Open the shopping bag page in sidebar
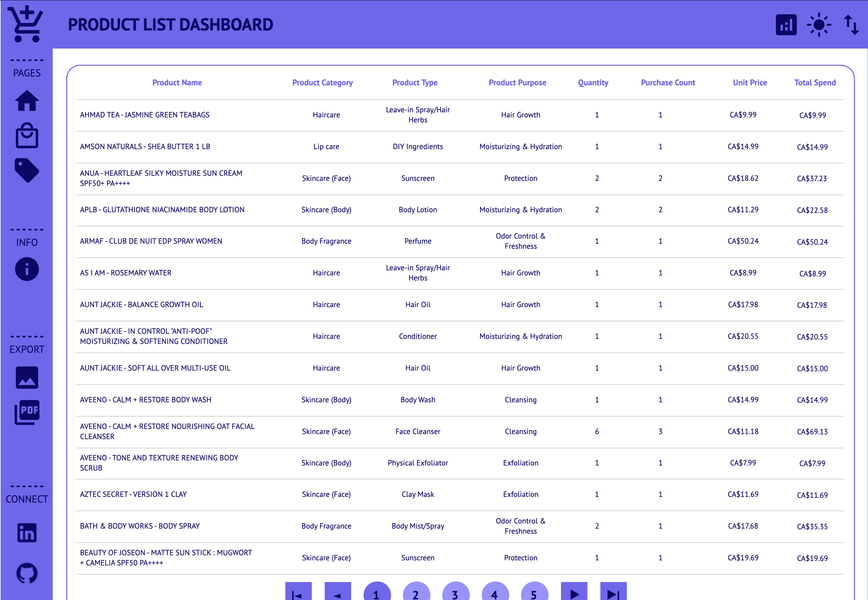 [27, 136]
